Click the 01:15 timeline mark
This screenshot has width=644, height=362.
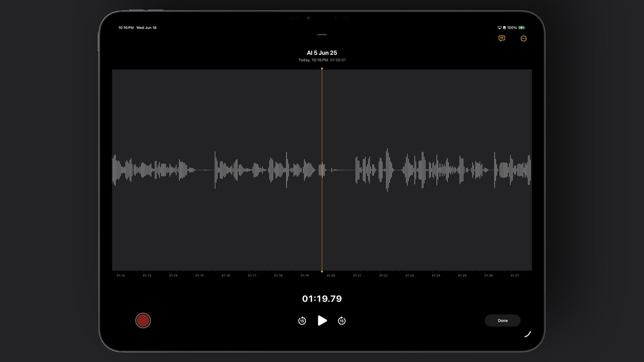point(199,276)
